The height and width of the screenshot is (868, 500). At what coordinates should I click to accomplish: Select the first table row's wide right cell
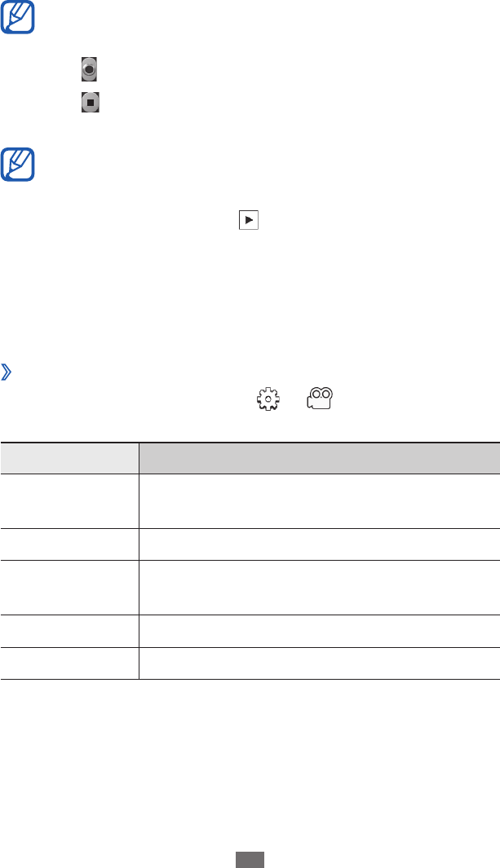click(x=319, y=502)
